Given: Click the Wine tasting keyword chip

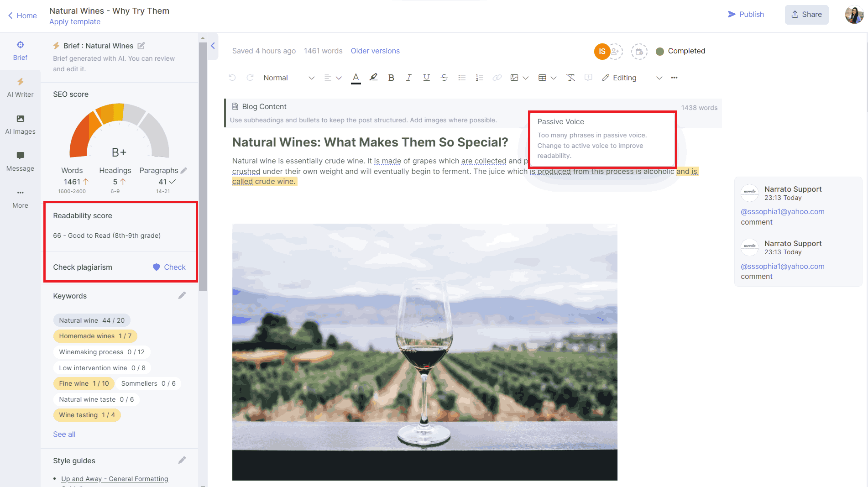Looking at the screenshot, I should click(x=87, y=415).
